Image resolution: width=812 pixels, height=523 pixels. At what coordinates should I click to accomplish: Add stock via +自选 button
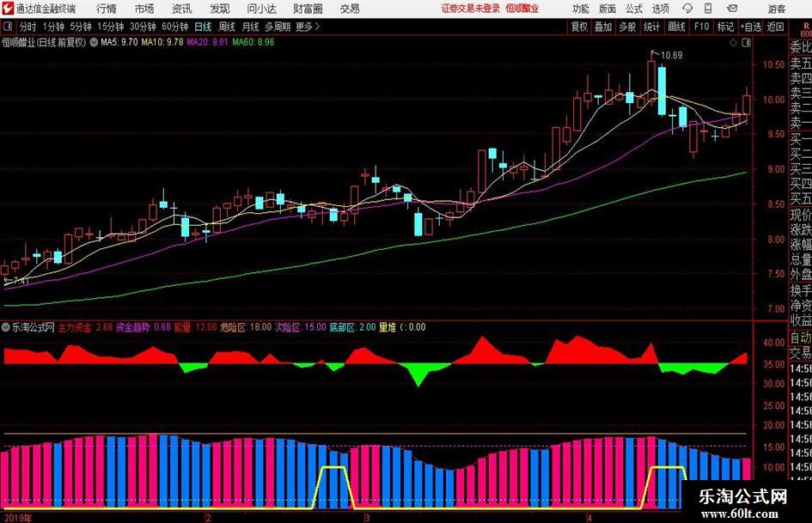click(x=750, y=27)
